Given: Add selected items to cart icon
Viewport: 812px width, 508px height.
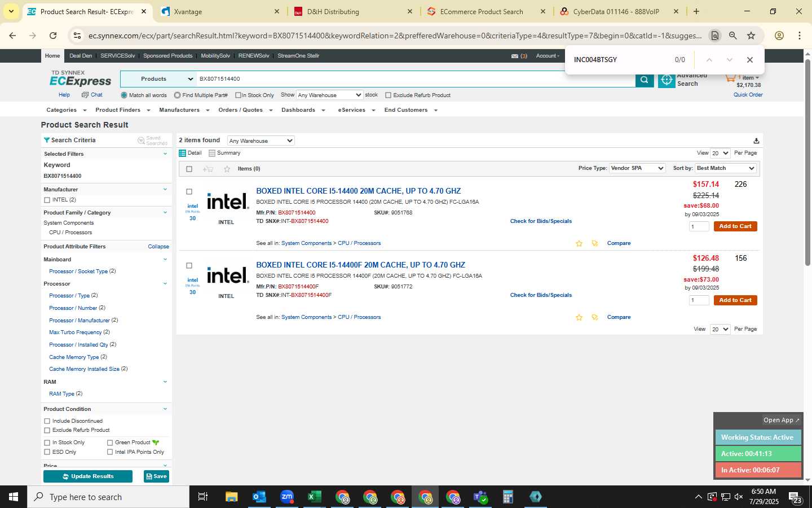Looking at the screenshot, I should pyautogui.click(x=208, y=169).
